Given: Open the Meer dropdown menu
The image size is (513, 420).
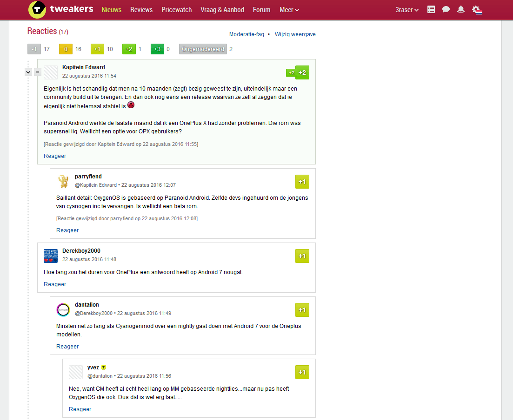Looking at the screenshot, I should tap(289, 10).
